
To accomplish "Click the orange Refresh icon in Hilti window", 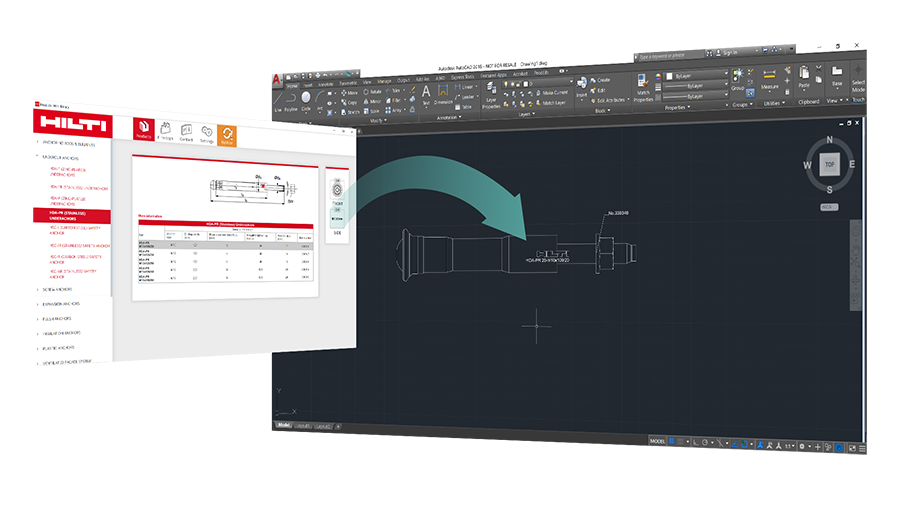I will click(x=227, y=136).
